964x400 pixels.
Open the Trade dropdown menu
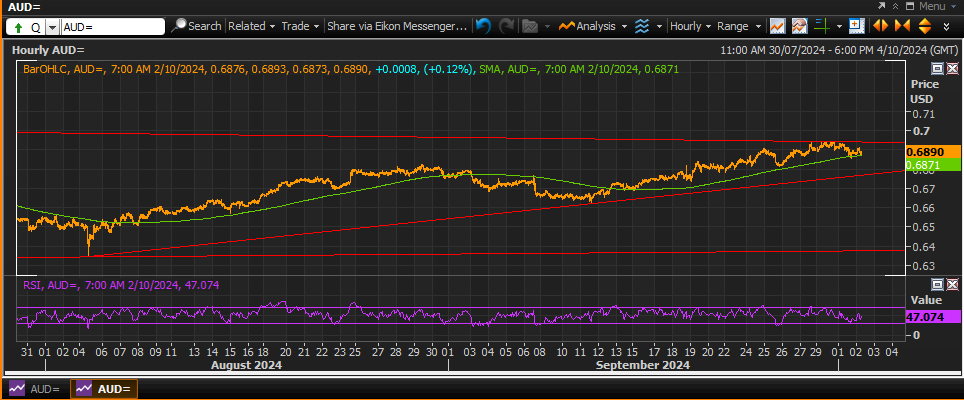pyautogui.click(x=301, y=26)
